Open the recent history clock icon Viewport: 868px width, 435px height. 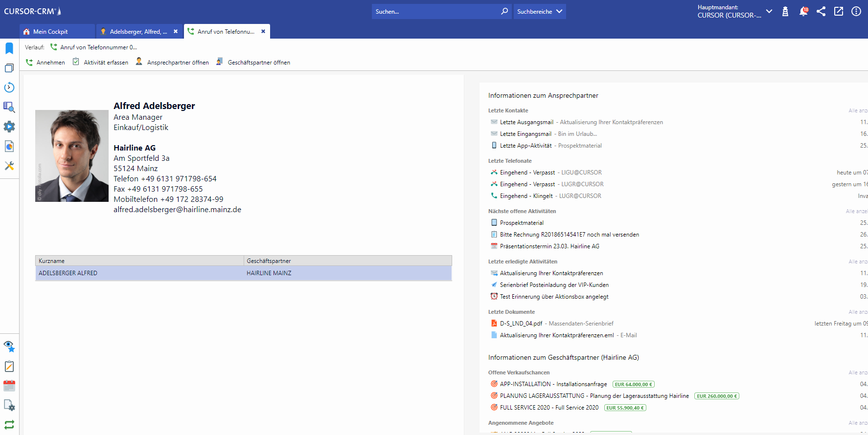[9, 87]
